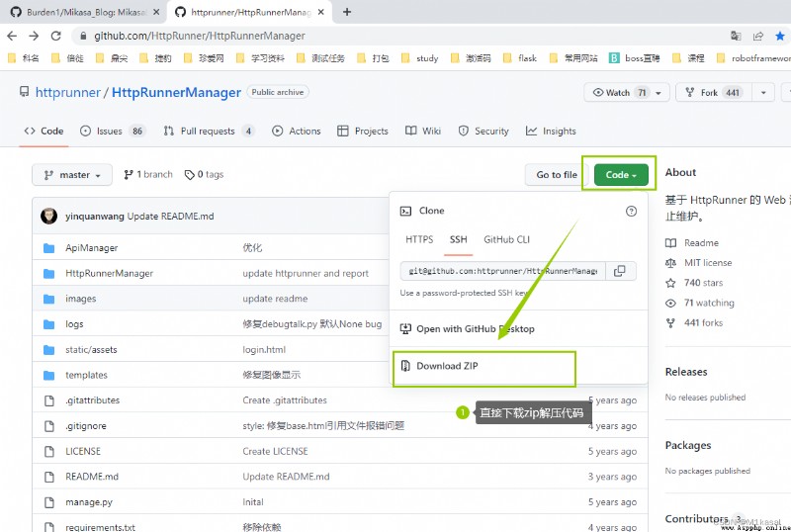View the 740 stars link

[x=694, y=283]
